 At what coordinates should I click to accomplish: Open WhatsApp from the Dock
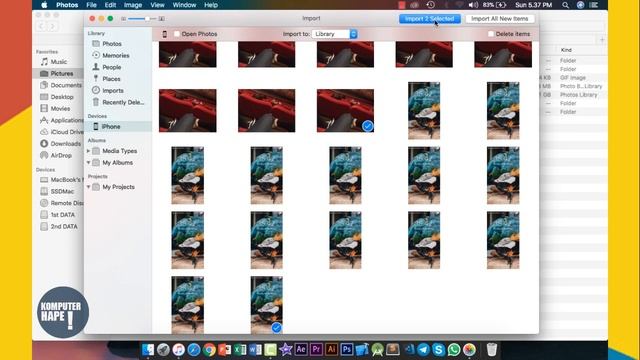[453, 349]
